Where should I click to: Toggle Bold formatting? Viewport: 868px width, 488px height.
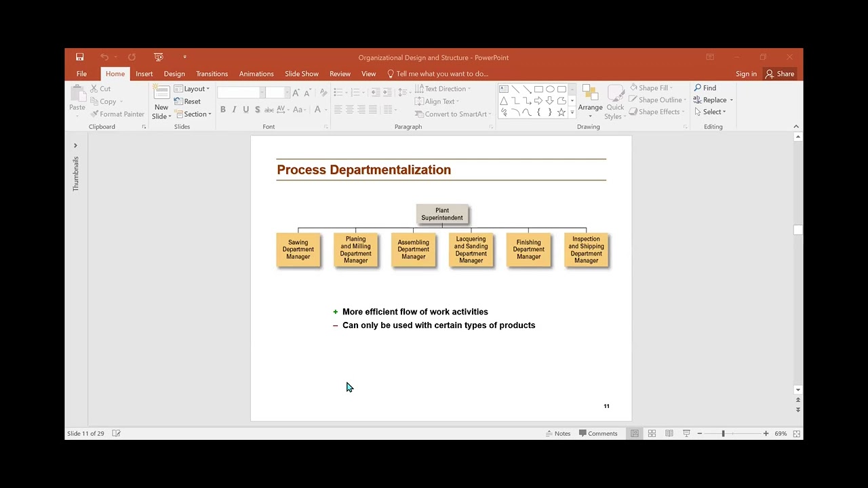pyautogui.click(x=222, y=110)
